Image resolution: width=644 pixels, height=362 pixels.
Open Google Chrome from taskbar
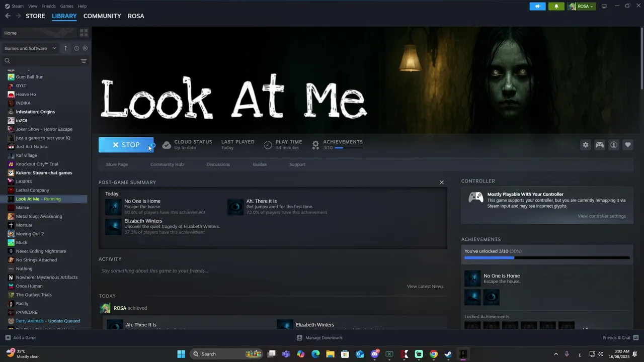pos(434,354)
